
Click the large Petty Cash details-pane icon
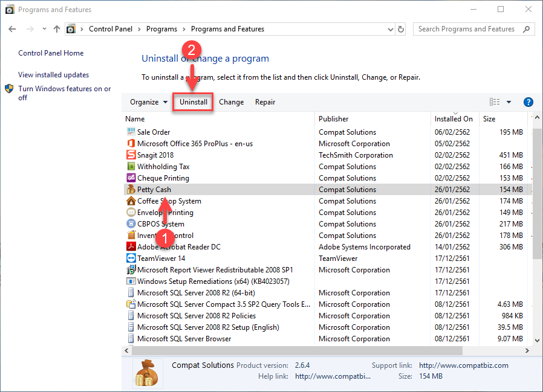click(147, 373)
